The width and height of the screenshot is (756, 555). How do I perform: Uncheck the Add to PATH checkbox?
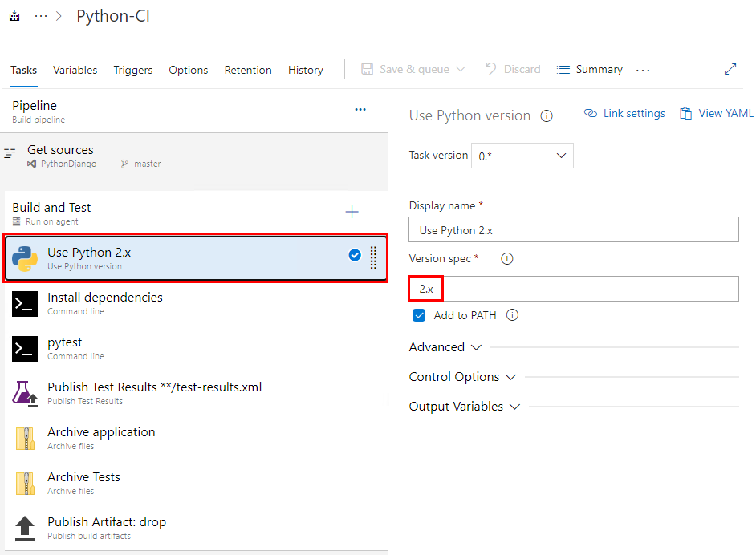(419, 315)
